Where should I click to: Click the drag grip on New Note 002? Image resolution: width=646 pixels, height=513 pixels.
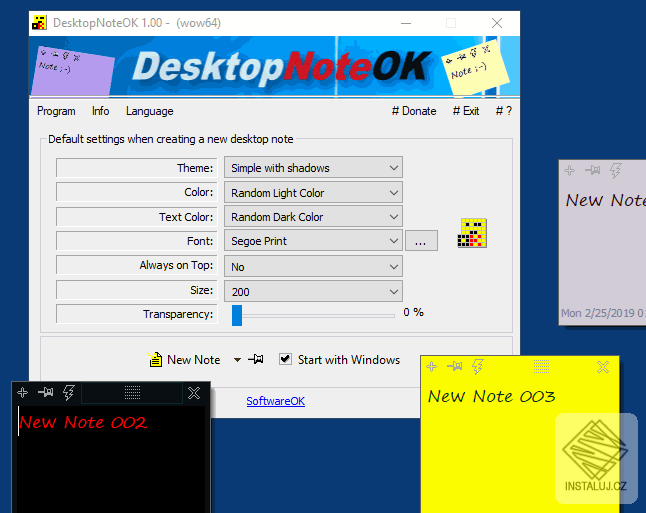tap(132, 393)
